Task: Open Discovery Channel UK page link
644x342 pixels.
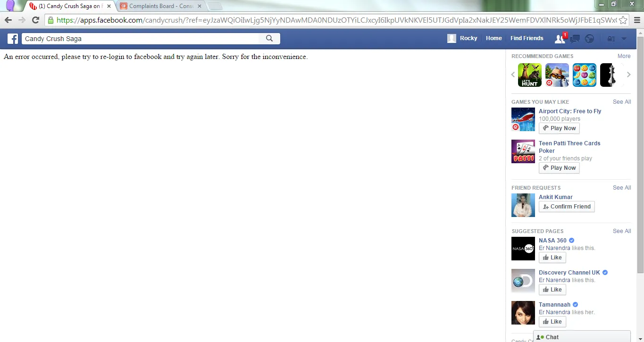Action: pyautogui.click(x=569, y=273)
